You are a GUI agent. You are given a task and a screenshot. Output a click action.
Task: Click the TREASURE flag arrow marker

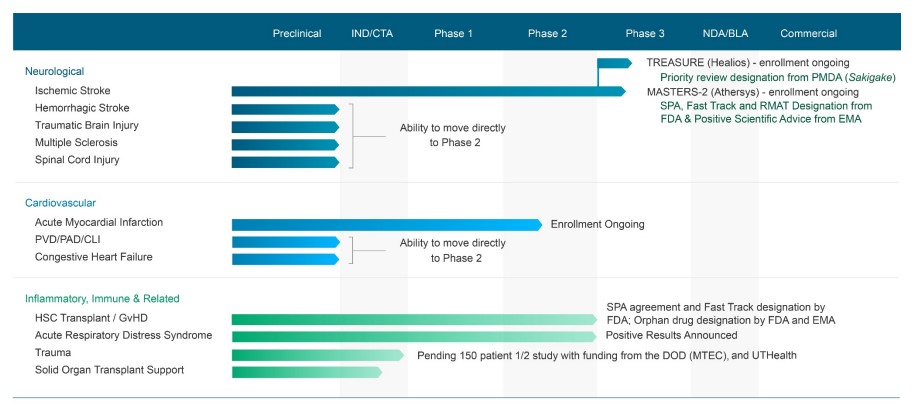click(x=615, y=63)
